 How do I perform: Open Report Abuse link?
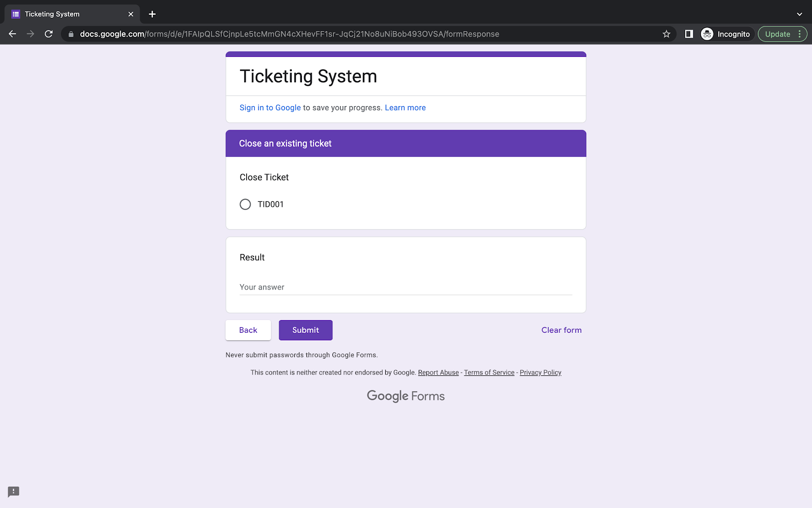pos(438,372)
